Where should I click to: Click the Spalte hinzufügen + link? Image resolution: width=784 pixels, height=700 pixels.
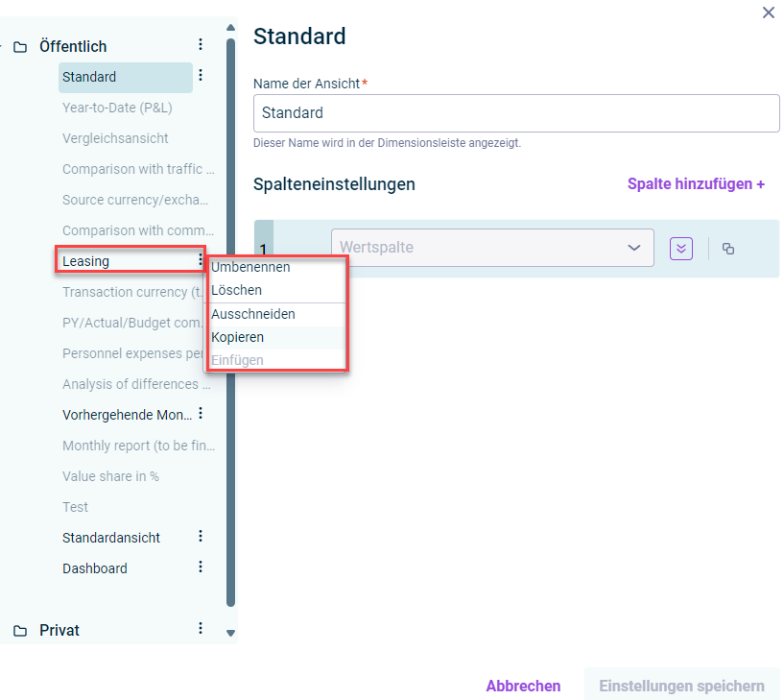point(696,184)
